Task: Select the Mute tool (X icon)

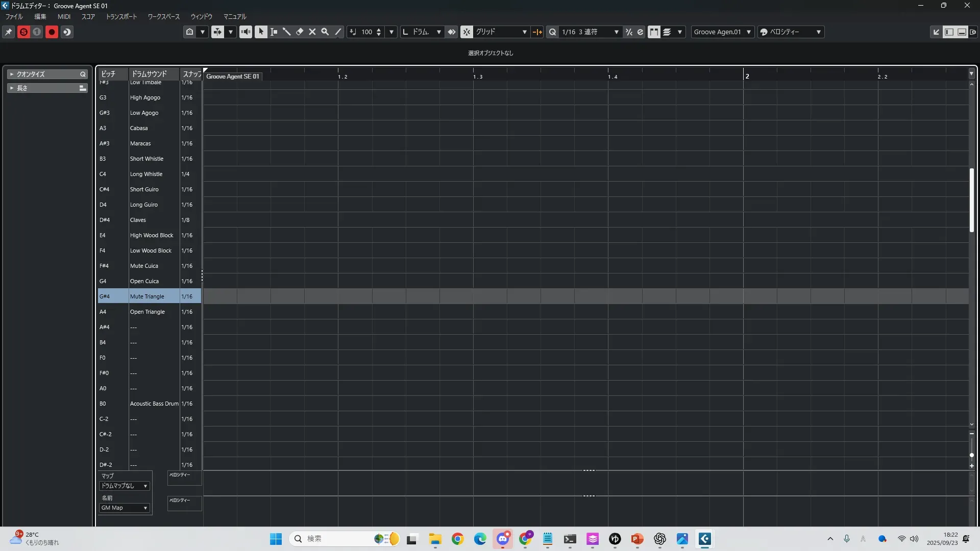Action: point(312,32)
